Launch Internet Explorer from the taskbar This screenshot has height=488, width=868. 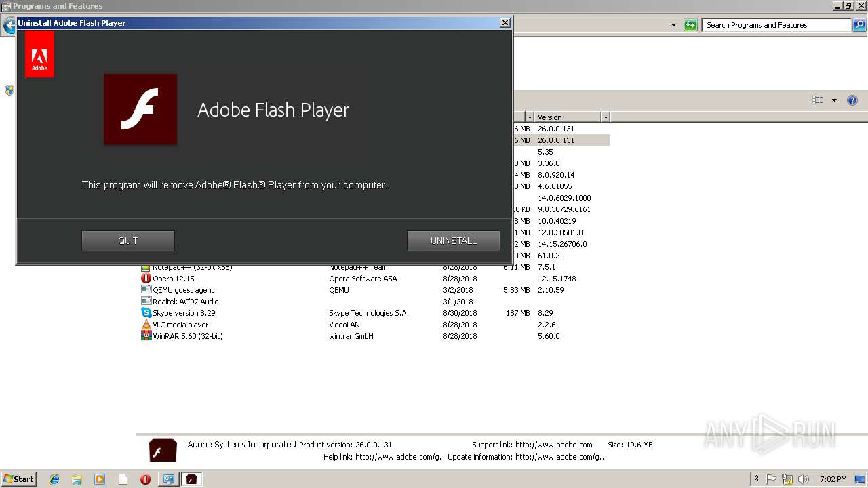54,479
